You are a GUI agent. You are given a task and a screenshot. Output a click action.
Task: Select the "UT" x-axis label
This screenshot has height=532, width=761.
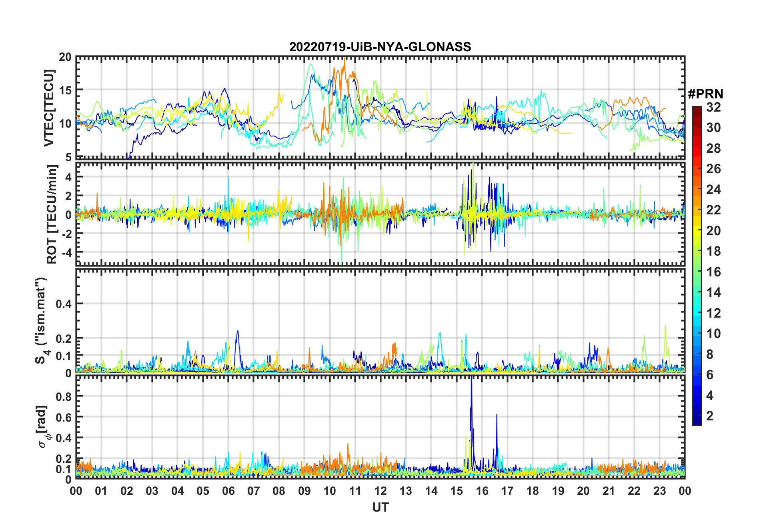(x=380, y=508)
